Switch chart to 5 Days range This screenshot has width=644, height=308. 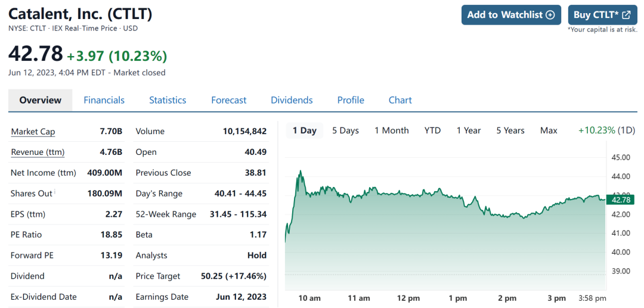click(x=345, y=130)
